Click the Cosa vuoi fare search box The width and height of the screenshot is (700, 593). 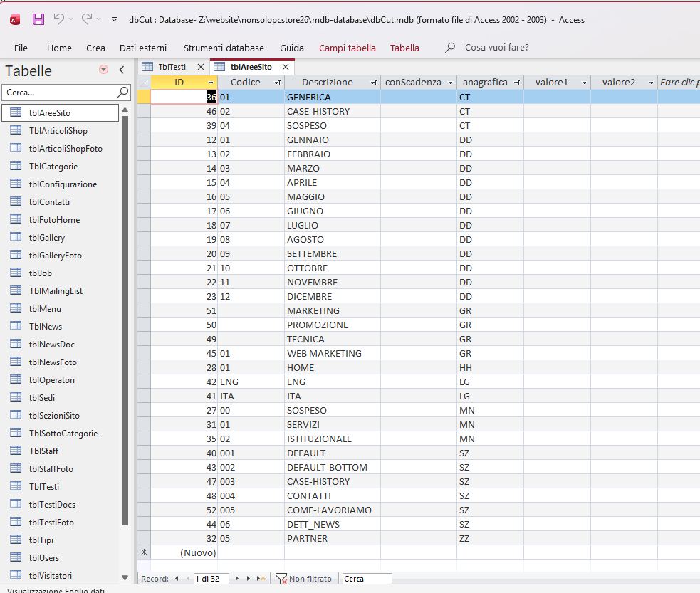click(496, 47)
